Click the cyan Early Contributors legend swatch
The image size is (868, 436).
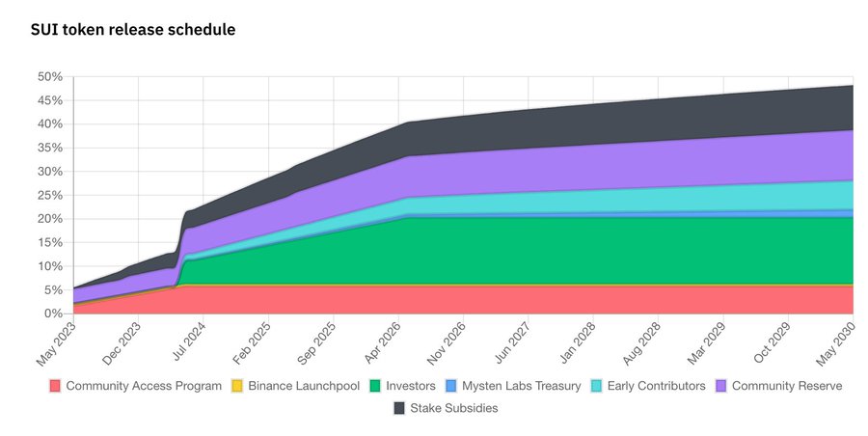(596, 386)
